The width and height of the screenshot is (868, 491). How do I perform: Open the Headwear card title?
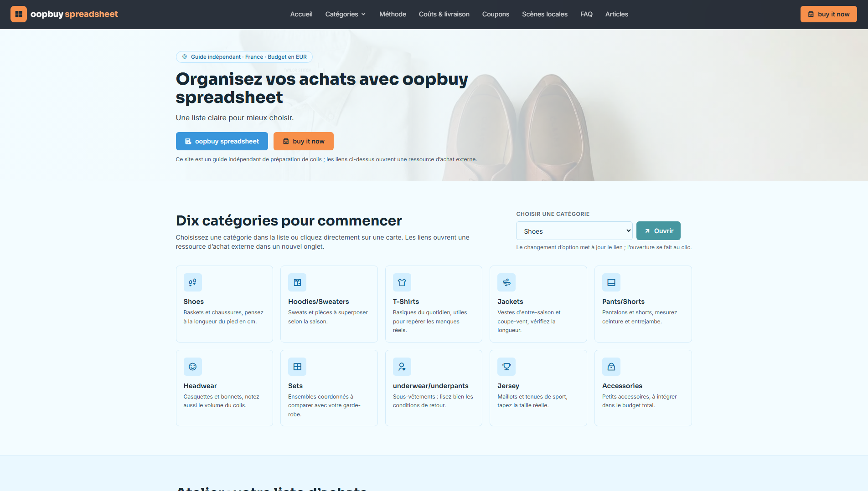(200, 386)
